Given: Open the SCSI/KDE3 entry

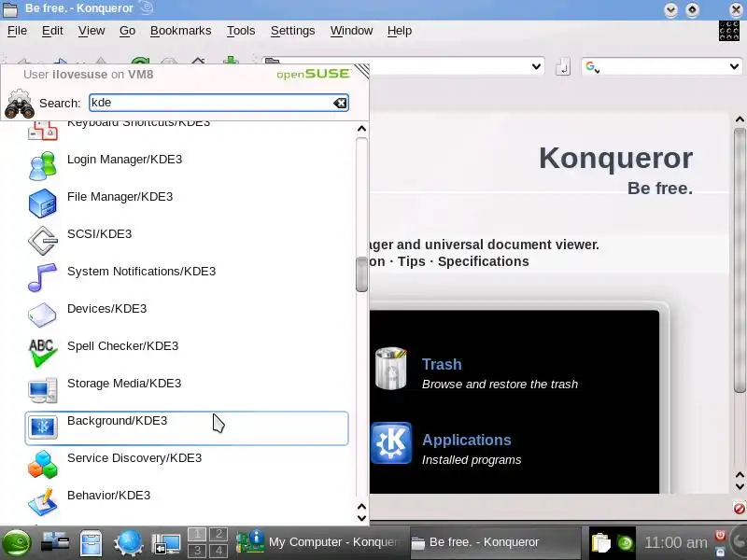Looking at the screenshot, I should [x=186, y=241].
